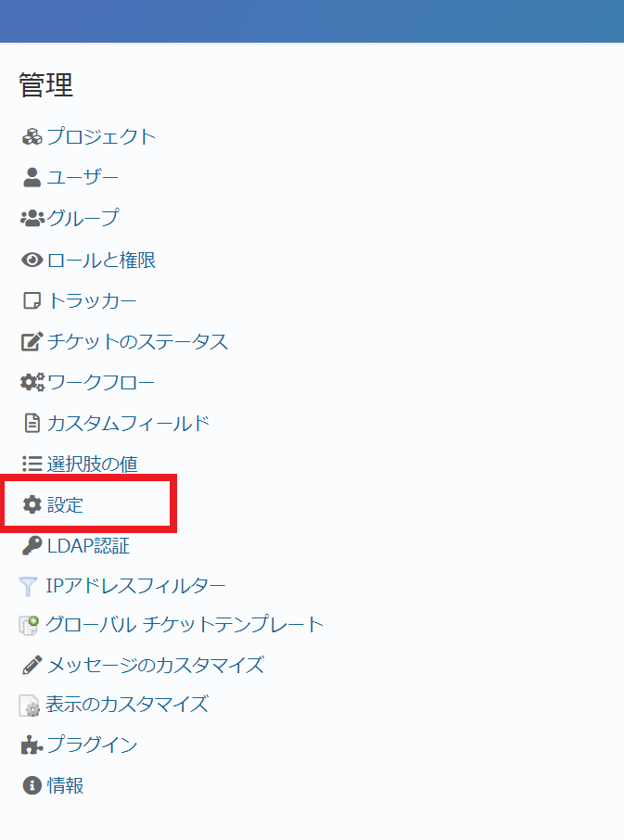Select メッセージのカスタマイズ menu entry
Image resolution: width=624 pixels, height=840 pixels.
click(156, 665)
